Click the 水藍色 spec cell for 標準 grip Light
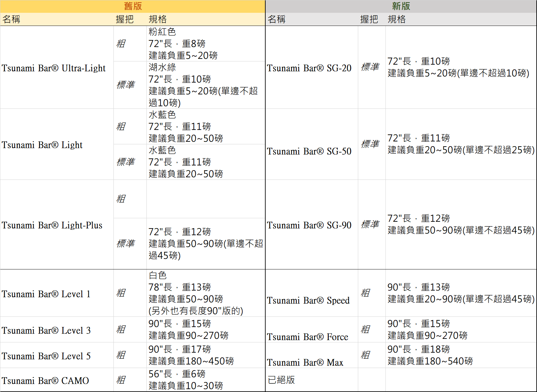 pos(206,162)
